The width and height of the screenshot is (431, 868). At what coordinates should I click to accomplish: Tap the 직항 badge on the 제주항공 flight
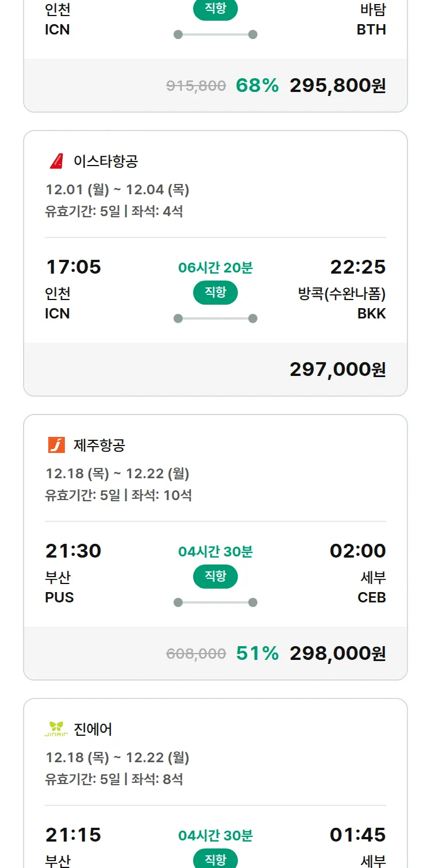pyautogui.click(x=215, y=577)
